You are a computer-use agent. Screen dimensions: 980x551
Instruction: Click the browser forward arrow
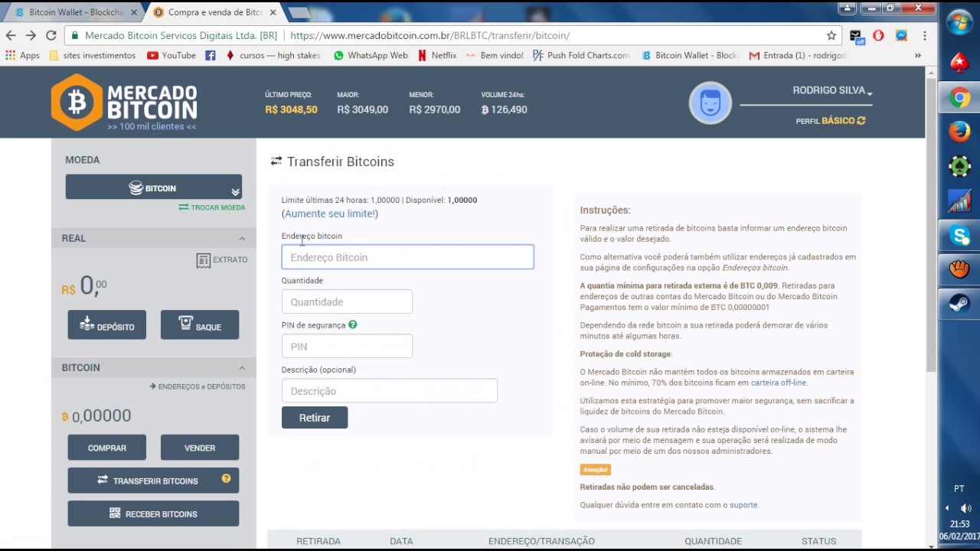tap(31, 35)
